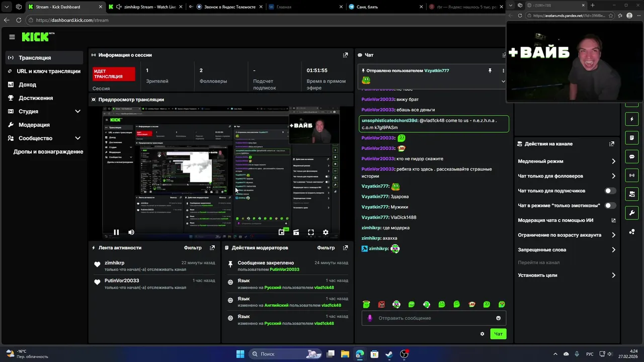The height and width of the screenshot is (362, 644).
Task: Pop out the activity feed panel
Action: click(x=212, y=248)
